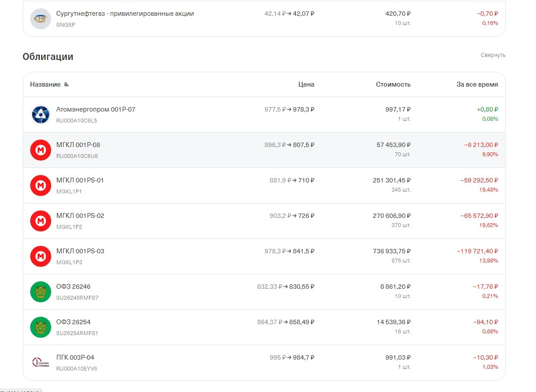Click ticker code SU26246RMFS7
The width and height of the screenshot is (536, 392).
[77, 298]
